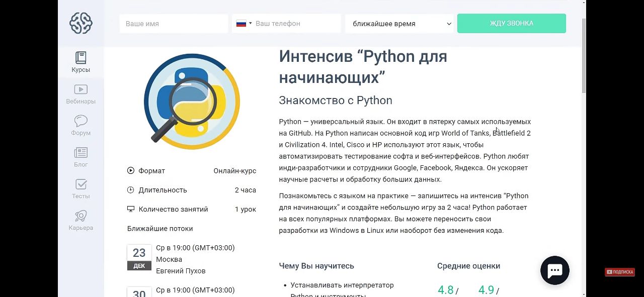This screenshot has height=297, width=644.
Task: Click the Знакомство с Python subtitle
Action: [336, 101]
